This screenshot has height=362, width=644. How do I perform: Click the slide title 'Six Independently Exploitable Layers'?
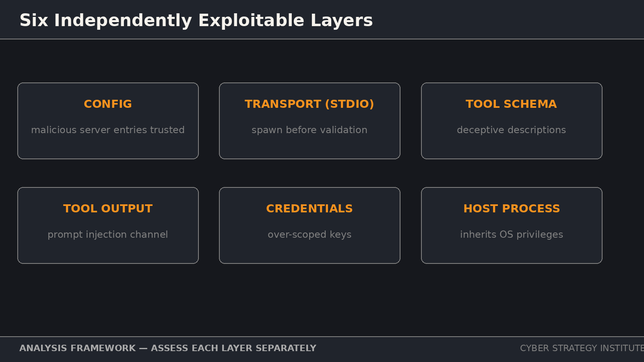pyautogui.click(x=196, y=21)
